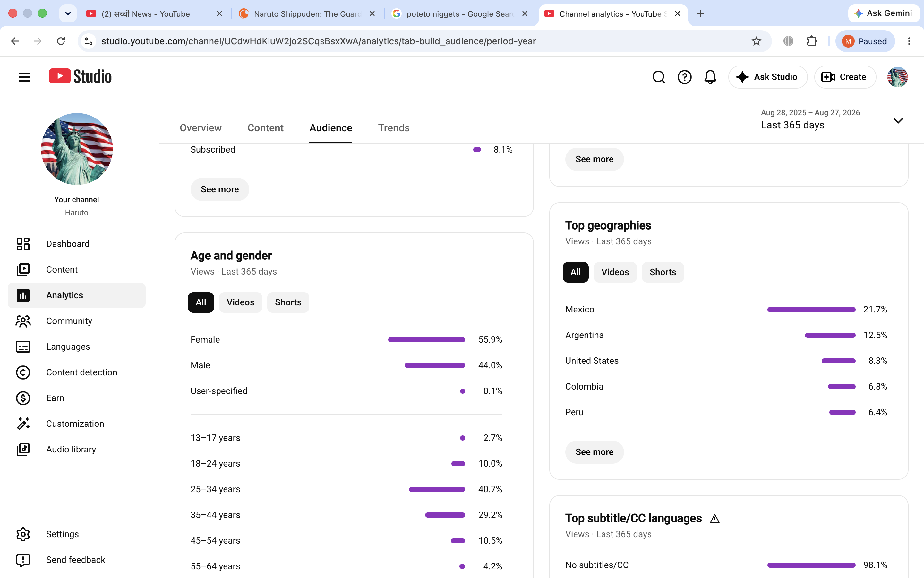Open Studio Settings
Image resolution: width=924 pixels, height=578 pixels.
coord(76,534)
